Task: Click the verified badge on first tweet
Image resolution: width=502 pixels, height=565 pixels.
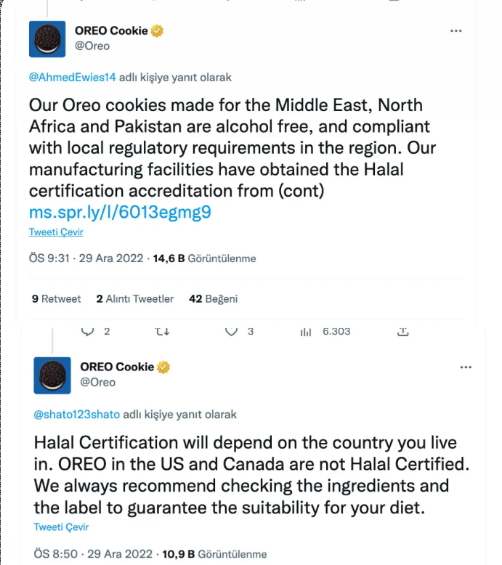Action: pos(157,31)
